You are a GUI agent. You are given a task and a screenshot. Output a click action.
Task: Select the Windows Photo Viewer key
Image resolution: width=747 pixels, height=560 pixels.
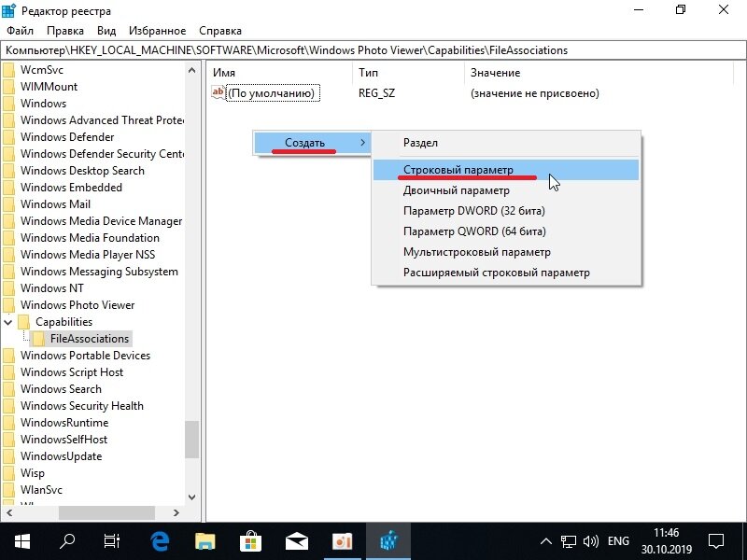78,305
